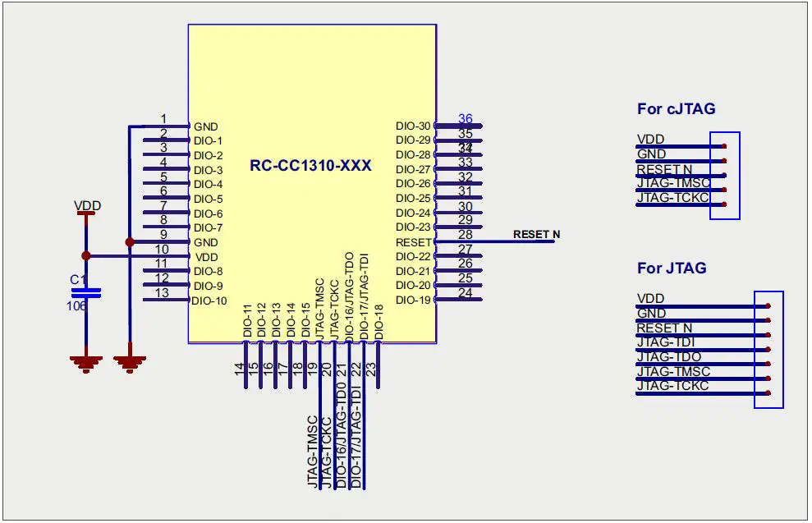Select the junction dot on the pin 10 VDD wire
Viewport: 812px width, 523px height.
tap(86, 256)
